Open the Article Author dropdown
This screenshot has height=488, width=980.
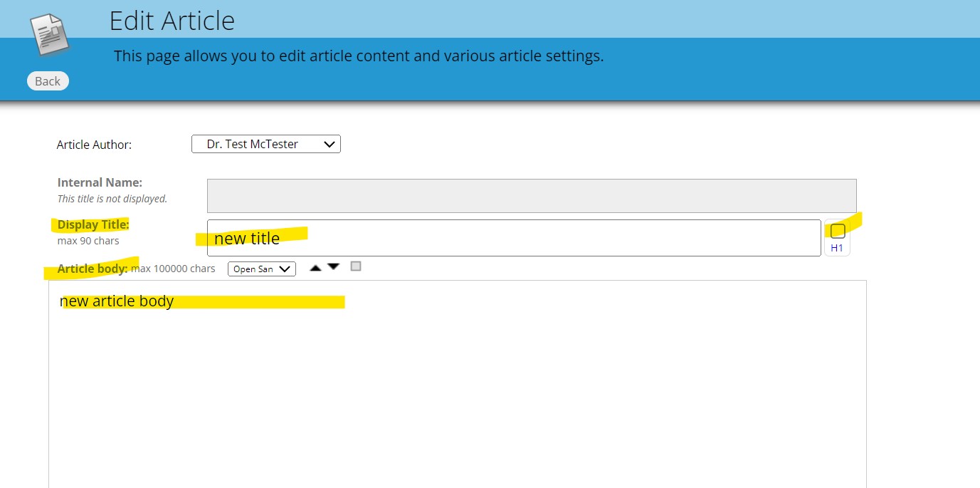point(266,144)
